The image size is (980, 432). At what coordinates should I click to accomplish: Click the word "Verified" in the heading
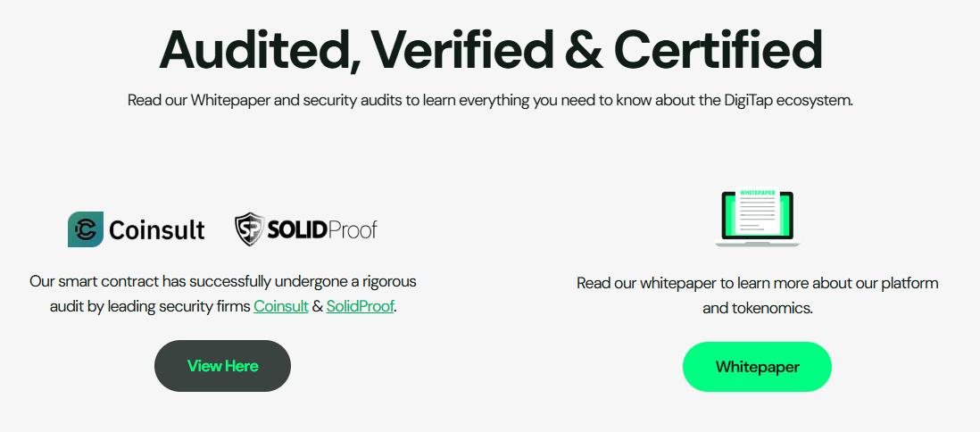(457, 50)
